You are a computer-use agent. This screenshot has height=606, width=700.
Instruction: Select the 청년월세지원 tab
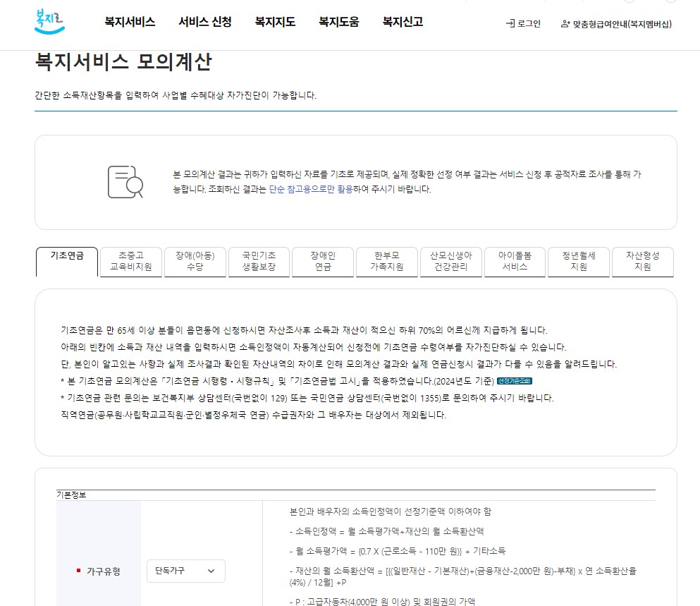578,262
